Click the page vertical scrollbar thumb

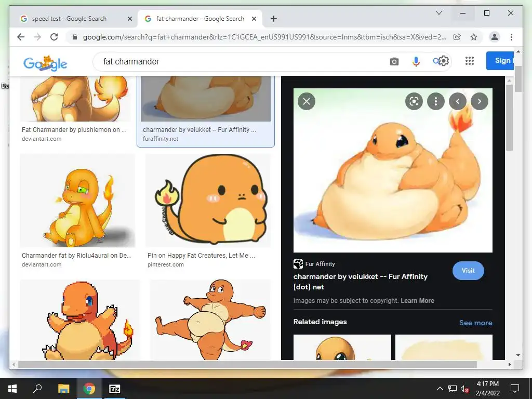point(518,79)
